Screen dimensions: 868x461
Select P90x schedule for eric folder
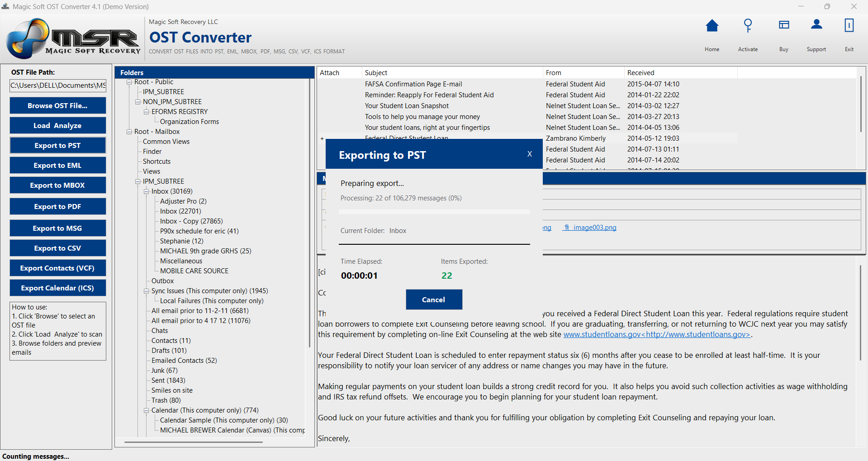click(x=199, y=231)
